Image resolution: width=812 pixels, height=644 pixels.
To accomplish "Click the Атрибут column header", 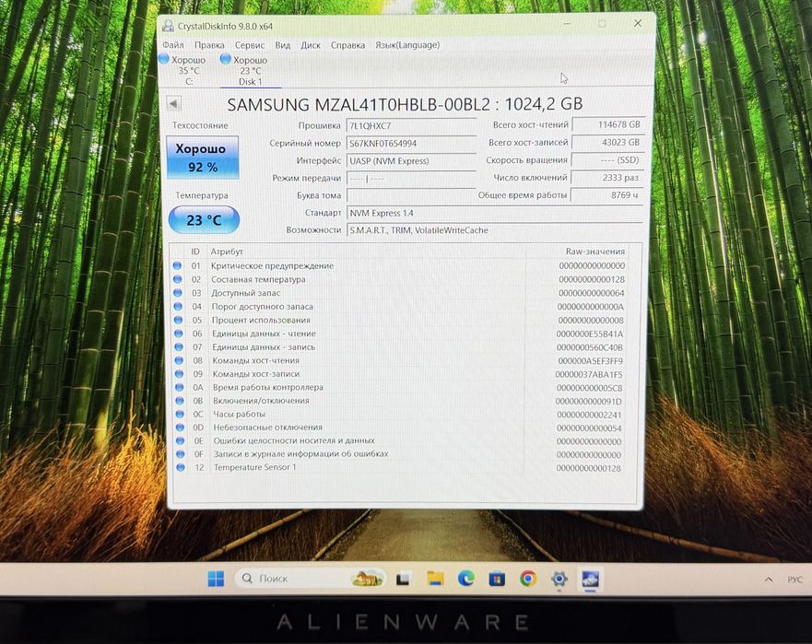I will pyautogui.click(x=227, y=252).
